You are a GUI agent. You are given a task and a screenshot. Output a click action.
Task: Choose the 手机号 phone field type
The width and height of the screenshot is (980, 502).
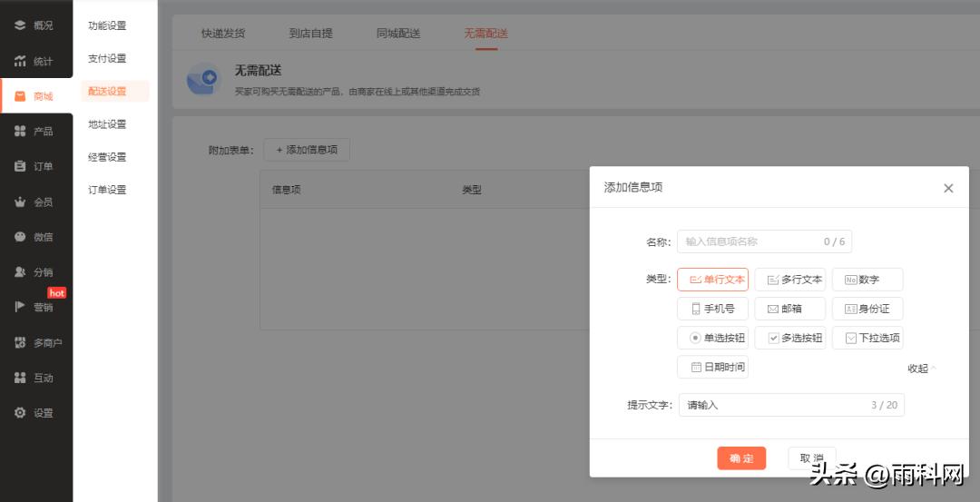(x=712, y=309)
